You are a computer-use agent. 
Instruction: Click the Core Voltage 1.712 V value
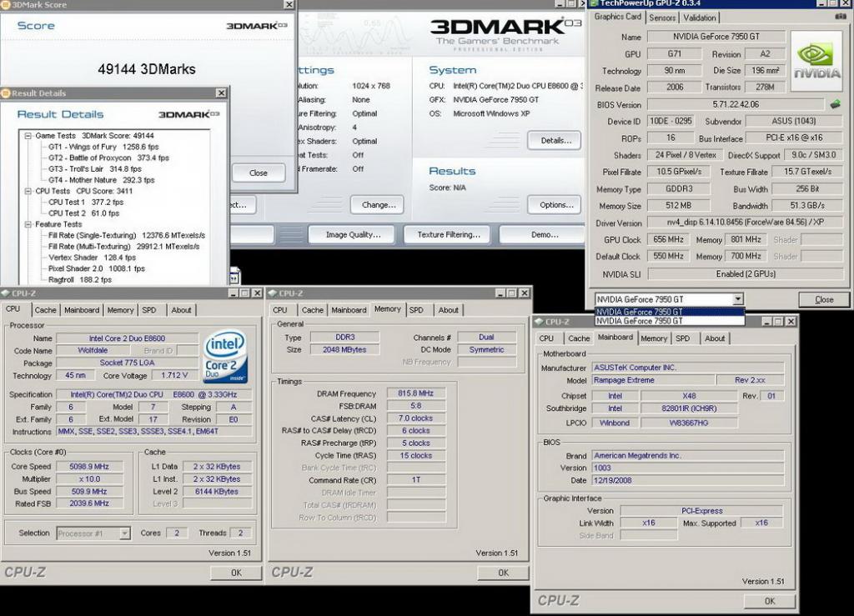pyautogui.click(x=174, y=375)
